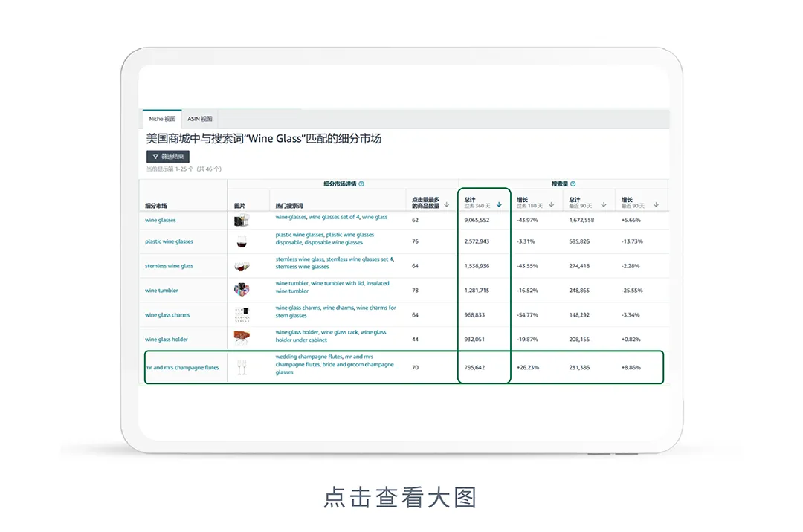
Task: Click the wine tumbler product thumbnail
Action: [242, 290]
